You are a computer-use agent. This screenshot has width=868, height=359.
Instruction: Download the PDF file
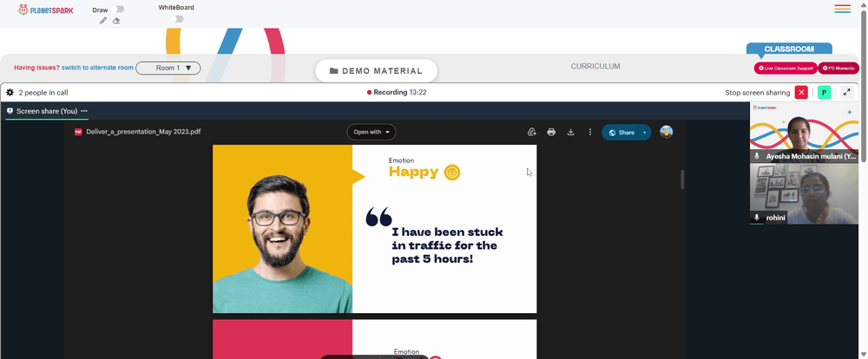pos(571,132)
